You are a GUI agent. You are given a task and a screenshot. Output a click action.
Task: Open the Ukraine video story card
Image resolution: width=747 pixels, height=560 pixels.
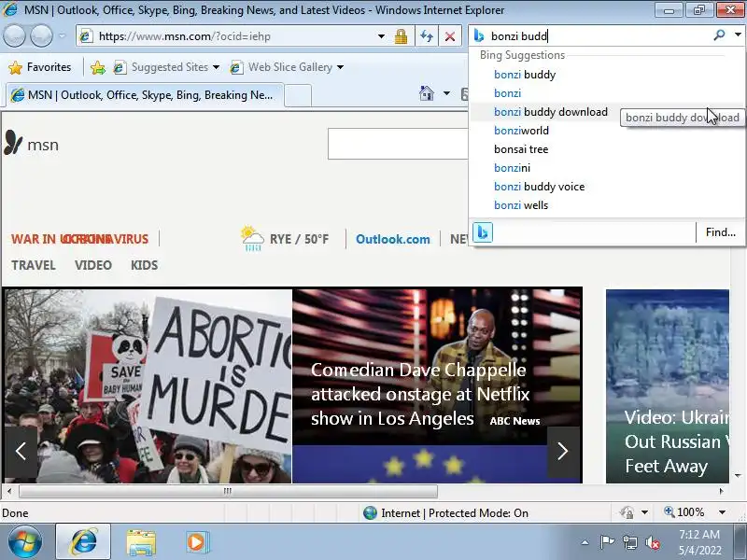click(x=668, y=386)
